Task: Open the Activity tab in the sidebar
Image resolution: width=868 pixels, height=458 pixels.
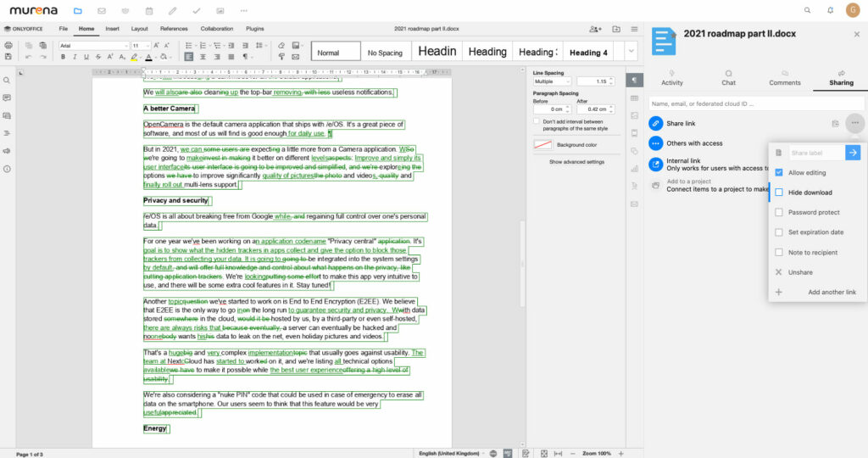Action: click(672, 78)
